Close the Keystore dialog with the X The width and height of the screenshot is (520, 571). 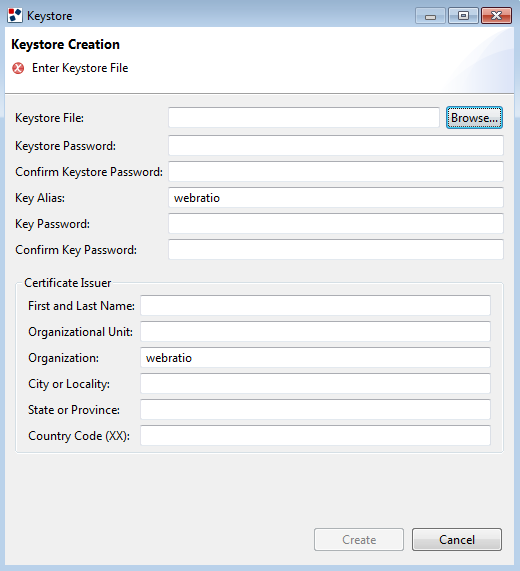[x=496, y=16]
